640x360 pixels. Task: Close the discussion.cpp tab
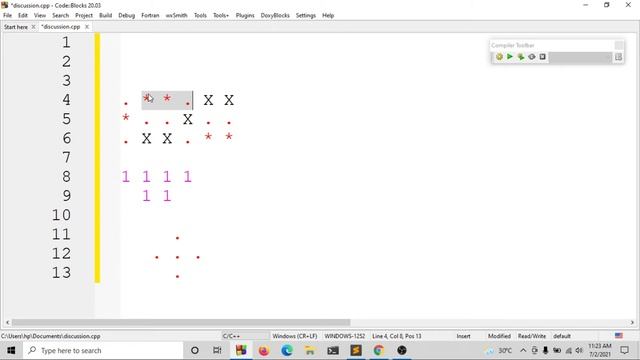87,27
